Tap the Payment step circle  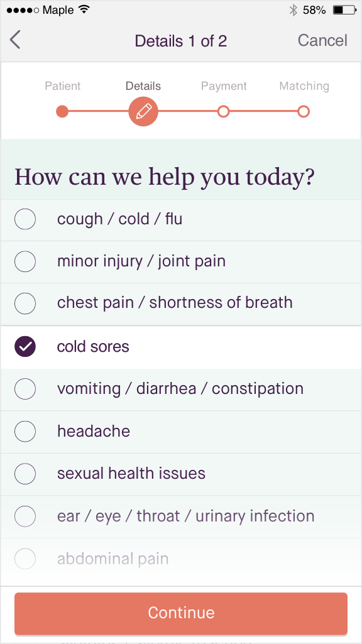pos(223,111)
